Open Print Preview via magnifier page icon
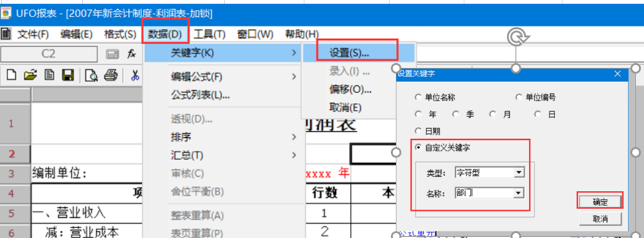Screen dimensions: 644x238 (x=91, y=75)
